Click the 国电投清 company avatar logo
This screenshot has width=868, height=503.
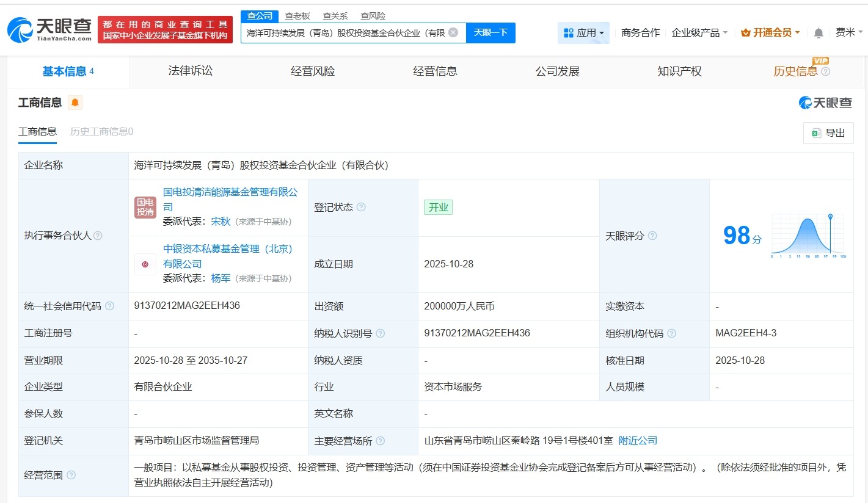(145, 207)
